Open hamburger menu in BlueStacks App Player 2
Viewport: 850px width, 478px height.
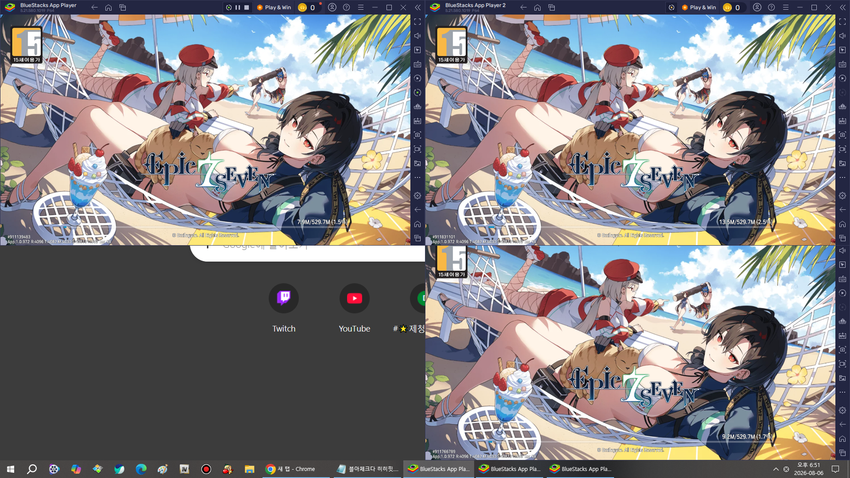pos(785,8)
